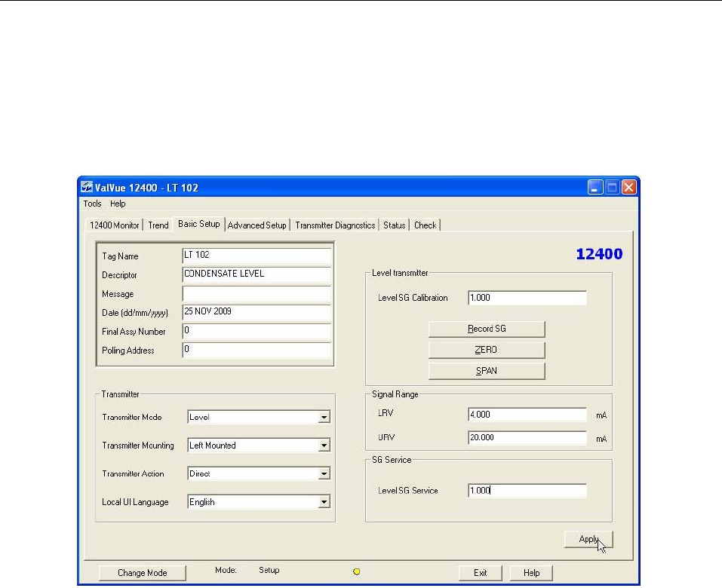Click the 'Setup' mode status text
This screenshot has width=722, height=588.
point(269,570)
